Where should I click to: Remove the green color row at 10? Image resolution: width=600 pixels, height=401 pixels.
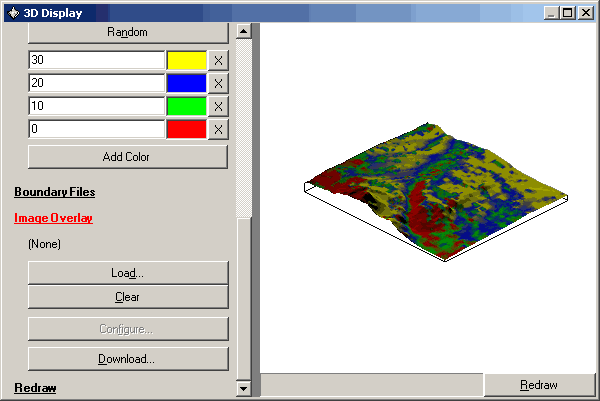218,106
